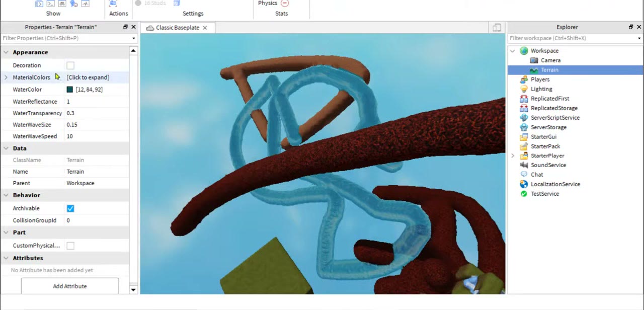The image size is (644, 310).
Task: Click the Physics stats button
Action: point(273,4)
